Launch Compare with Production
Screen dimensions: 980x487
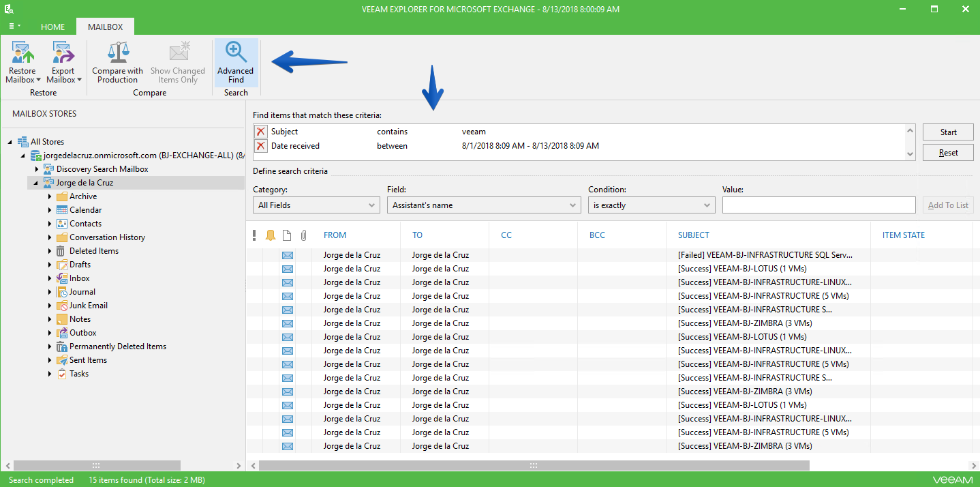tap(117, 62)
